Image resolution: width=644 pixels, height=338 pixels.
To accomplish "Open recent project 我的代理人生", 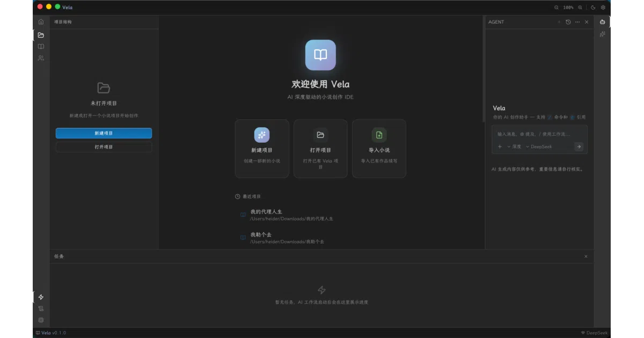I will pyautogui.click(x=320, y=215).
